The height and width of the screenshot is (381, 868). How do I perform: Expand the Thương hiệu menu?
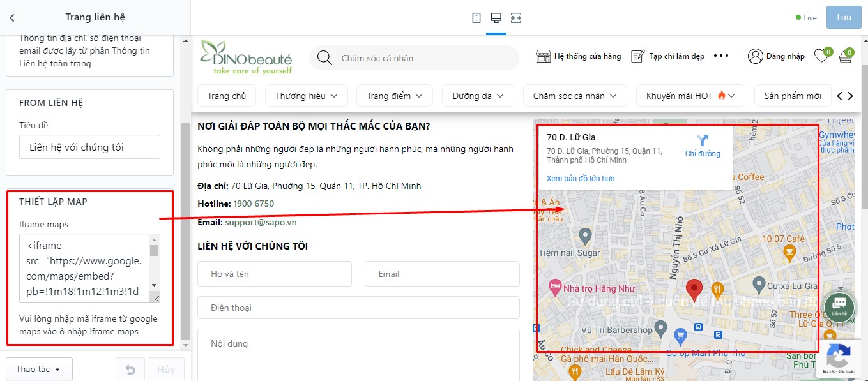point(307,96)
